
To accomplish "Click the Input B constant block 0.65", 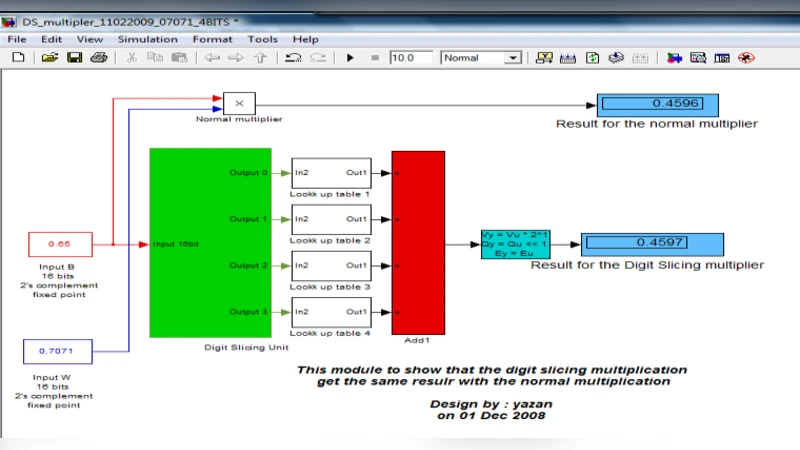I will pyautogui.click(x=60, y=243).
